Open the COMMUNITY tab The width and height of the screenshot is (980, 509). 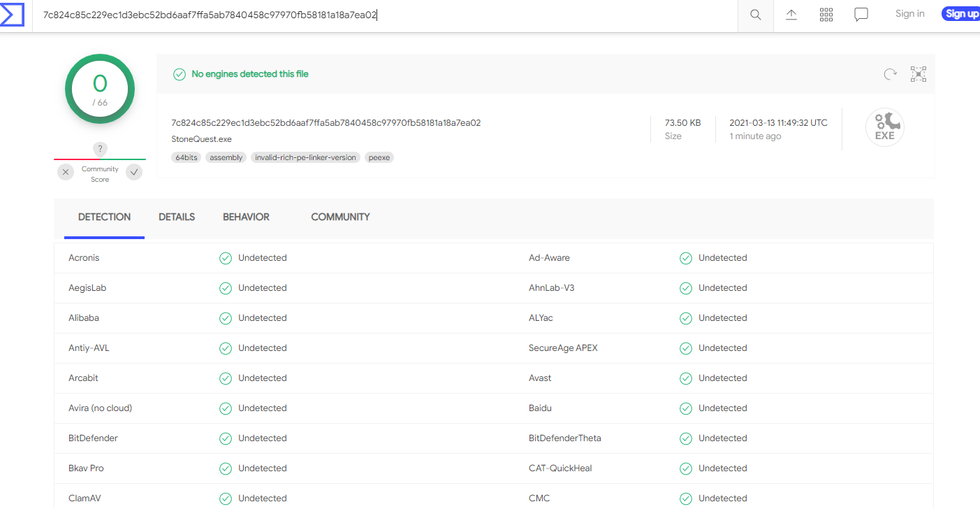(x=340, y=217)
